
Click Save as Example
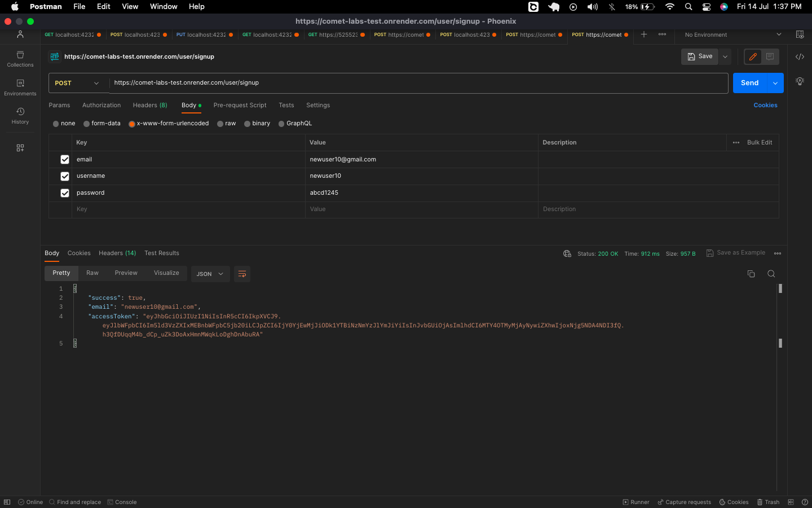pyautogui.click(x=736, y=253)
